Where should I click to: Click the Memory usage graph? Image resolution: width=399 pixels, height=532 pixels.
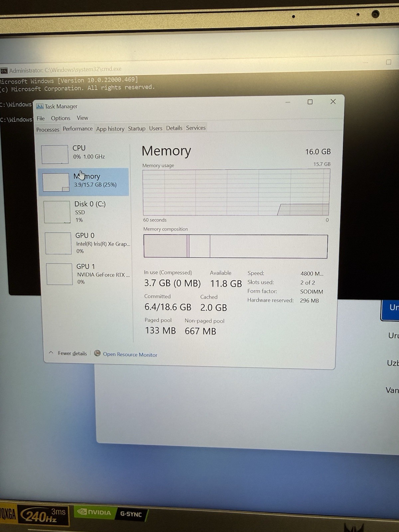pyautogui.click(x=236, y=192)
